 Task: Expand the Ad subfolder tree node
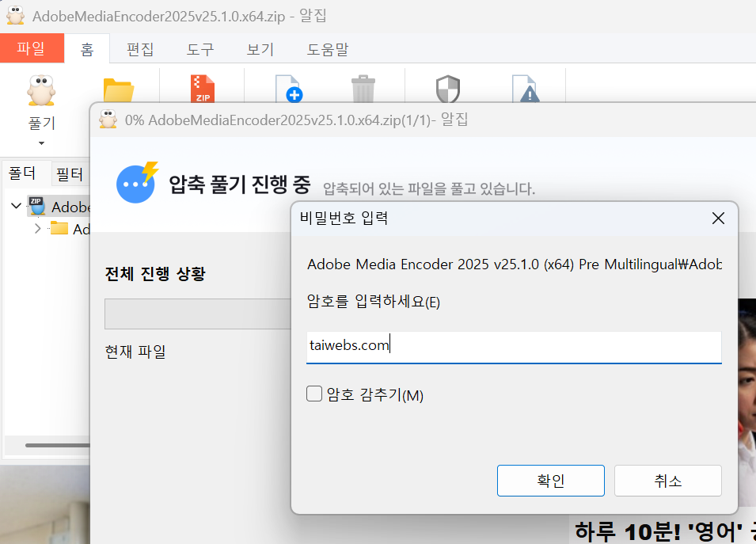pos(38,228)
